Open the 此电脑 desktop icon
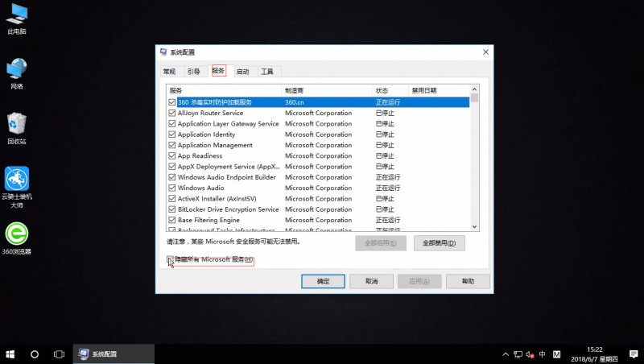Viewport: 644px width, 364px height. (17, 19)
